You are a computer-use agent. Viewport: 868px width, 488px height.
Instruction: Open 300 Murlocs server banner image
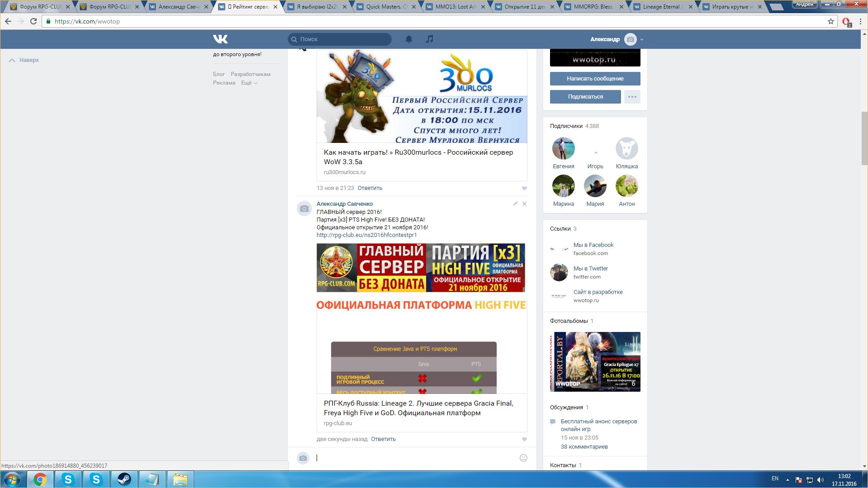[422, 96]
